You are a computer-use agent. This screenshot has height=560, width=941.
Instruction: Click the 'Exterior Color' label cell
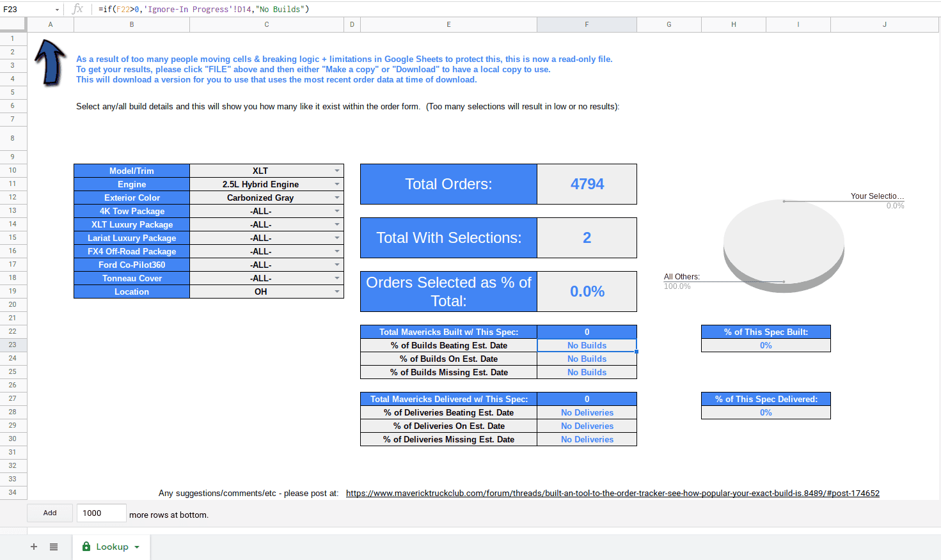coord(132,198)
